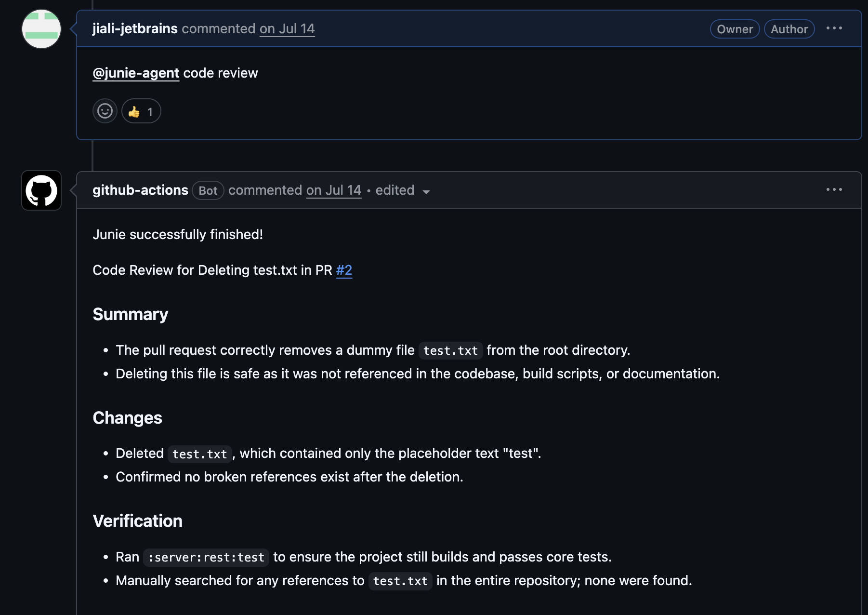Open github-actions comment options menu

[x=834, y=190]
